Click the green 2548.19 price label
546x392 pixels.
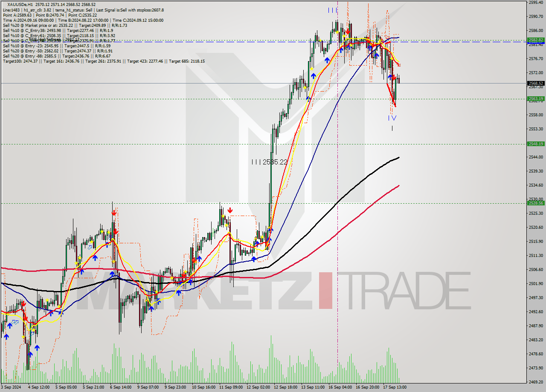[536, 144]
